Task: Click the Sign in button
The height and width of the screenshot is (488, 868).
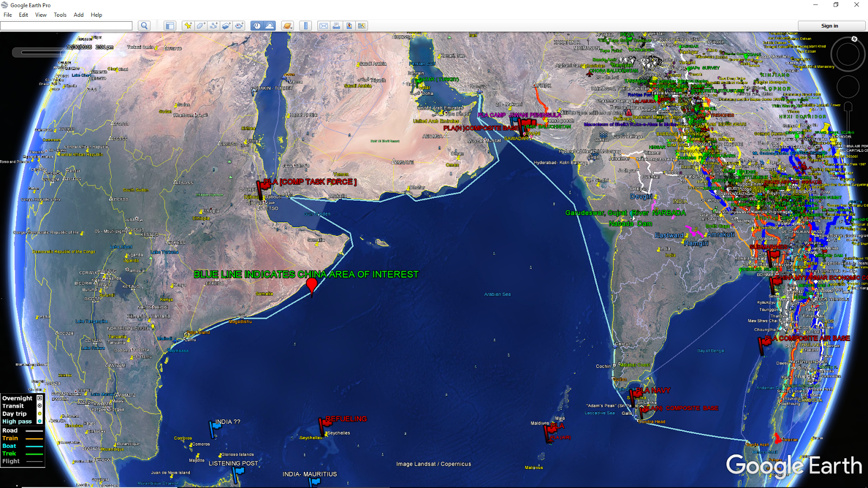Action: 829,25
